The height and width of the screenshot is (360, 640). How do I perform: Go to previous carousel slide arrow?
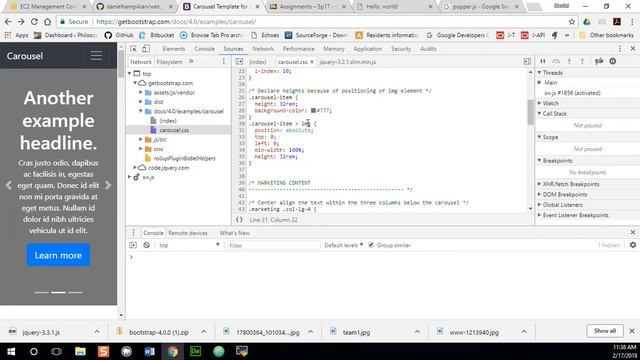[x=9, y=185]
